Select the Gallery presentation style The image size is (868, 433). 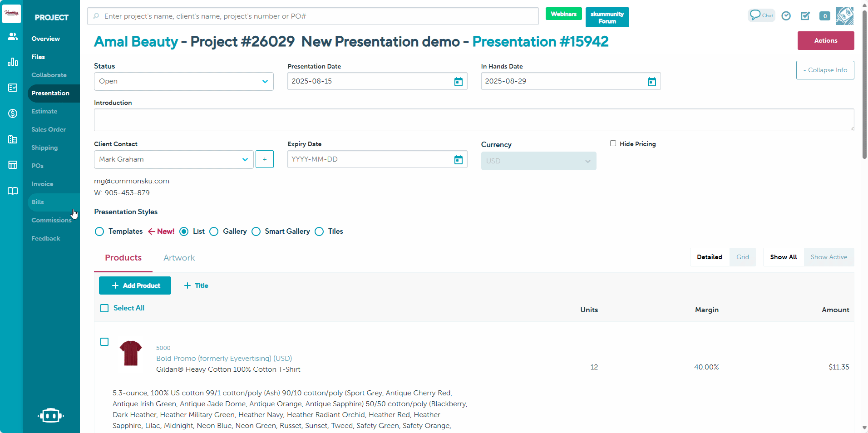214,231
